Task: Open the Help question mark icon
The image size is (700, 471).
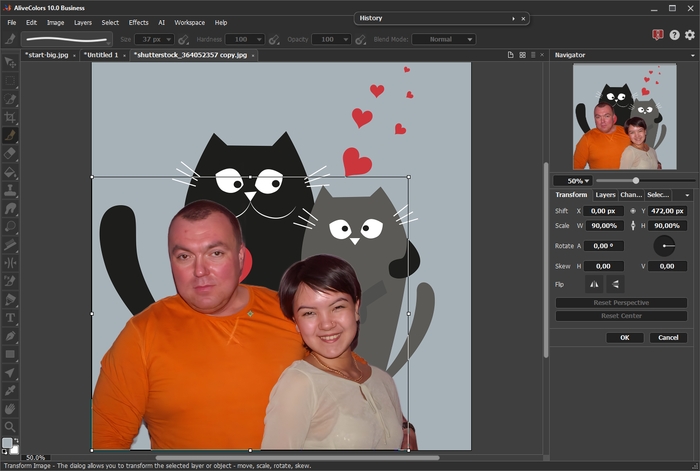Action: 674,35
